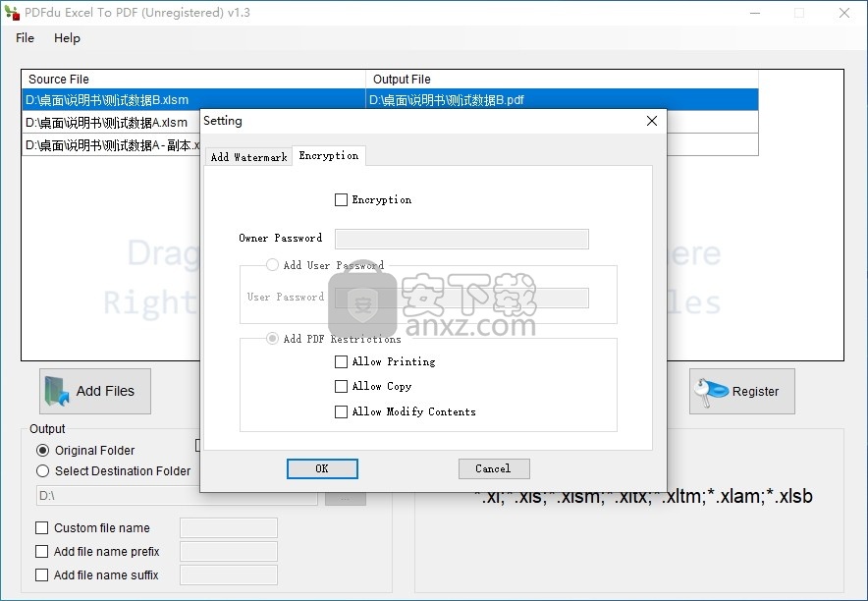Select Add PDF Restrictions radio button

coord(272,339)
